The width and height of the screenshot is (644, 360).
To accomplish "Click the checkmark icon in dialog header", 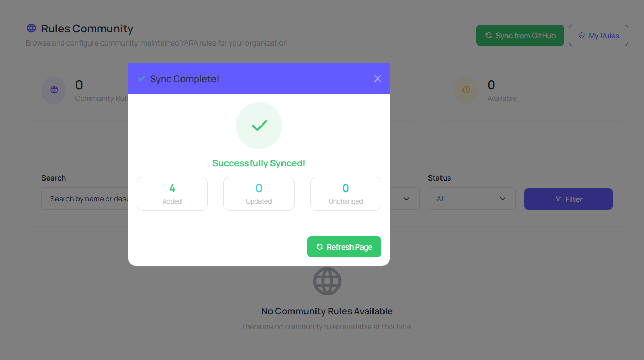I will 141,78.
